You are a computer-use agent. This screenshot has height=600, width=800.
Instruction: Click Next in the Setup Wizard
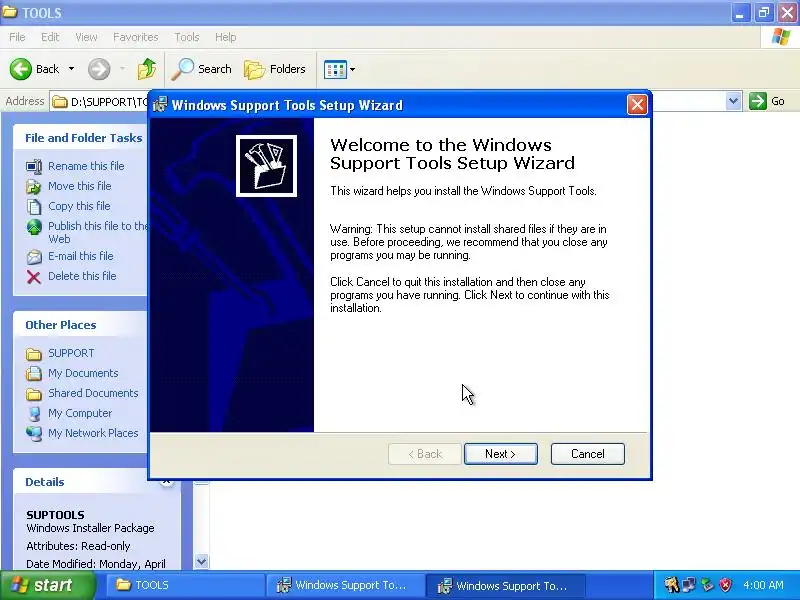pos(501,454)
